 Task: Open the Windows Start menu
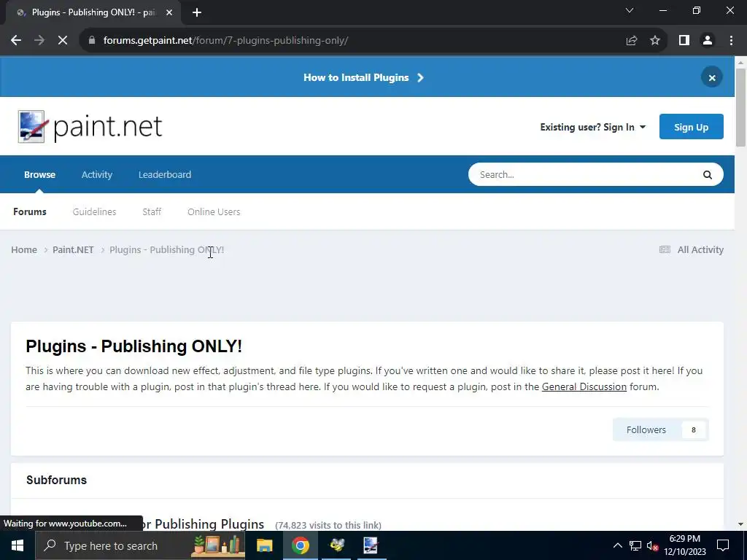tap(18, 545)
